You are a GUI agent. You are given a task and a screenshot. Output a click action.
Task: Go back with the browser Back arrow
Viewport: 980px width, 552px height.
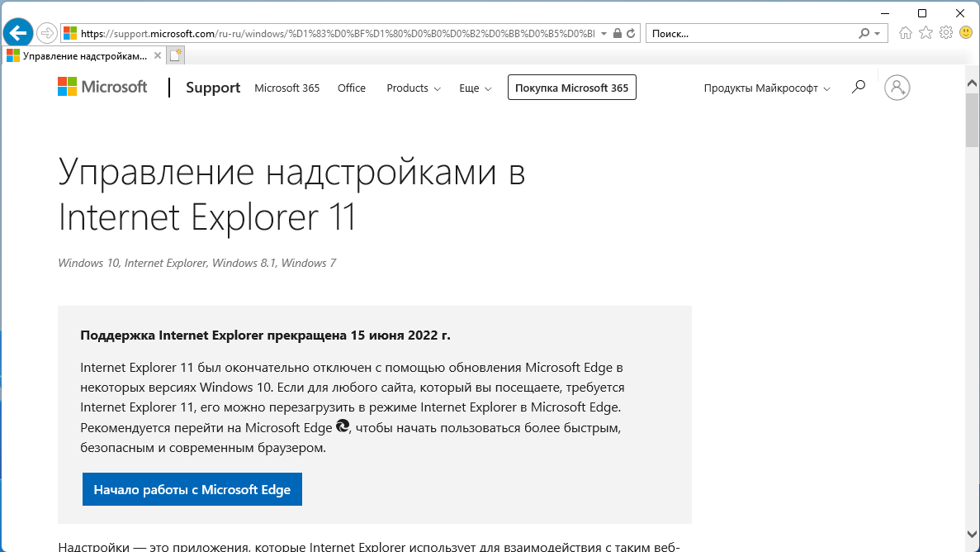(18, 33)
